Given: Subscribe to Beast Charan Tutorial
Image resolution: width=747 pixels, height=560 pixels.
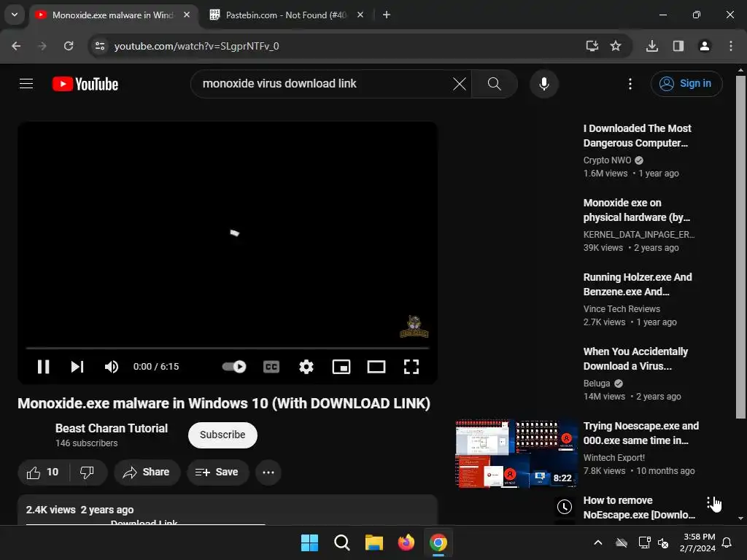Looking at the screenshot, I should pos(222,435).
